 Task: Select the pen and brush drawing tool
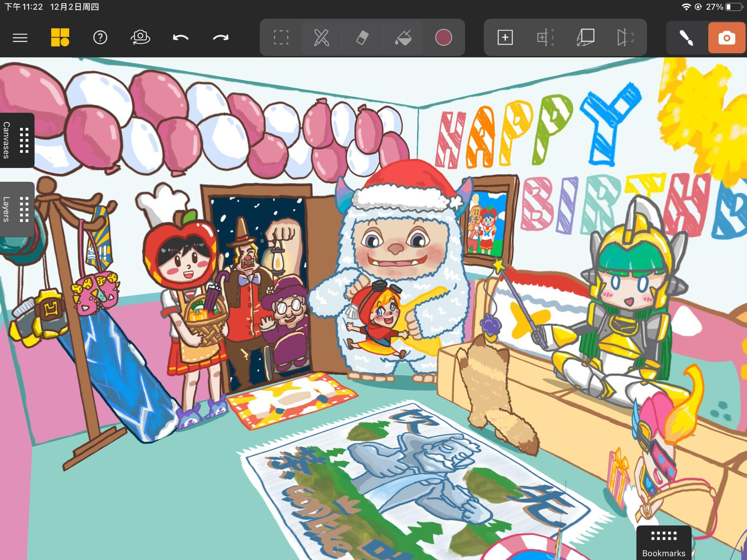[321, 38]
